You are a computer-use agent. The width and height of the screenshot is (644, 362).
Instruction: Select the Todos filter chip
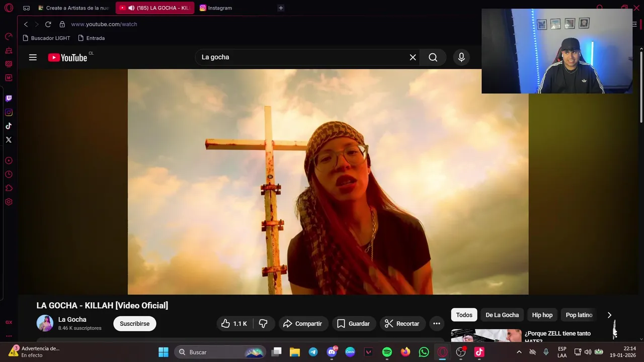point(464,315)
